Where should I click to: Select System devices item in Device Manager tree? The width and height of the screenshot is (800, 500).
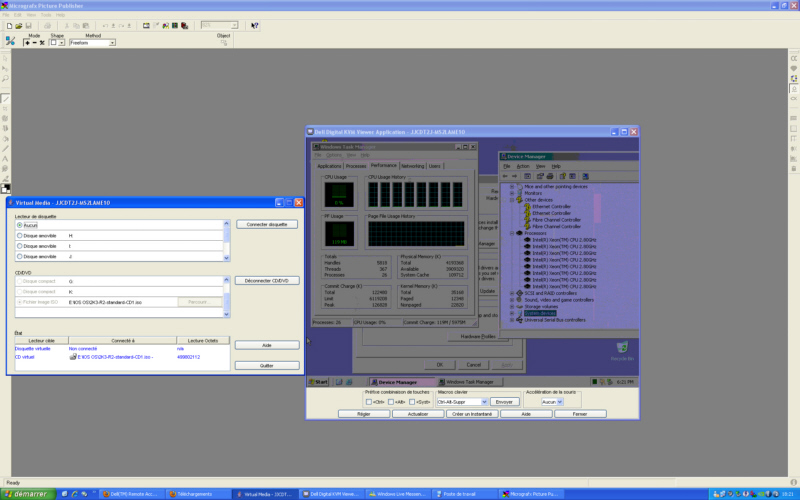click(x=540, y=313)
